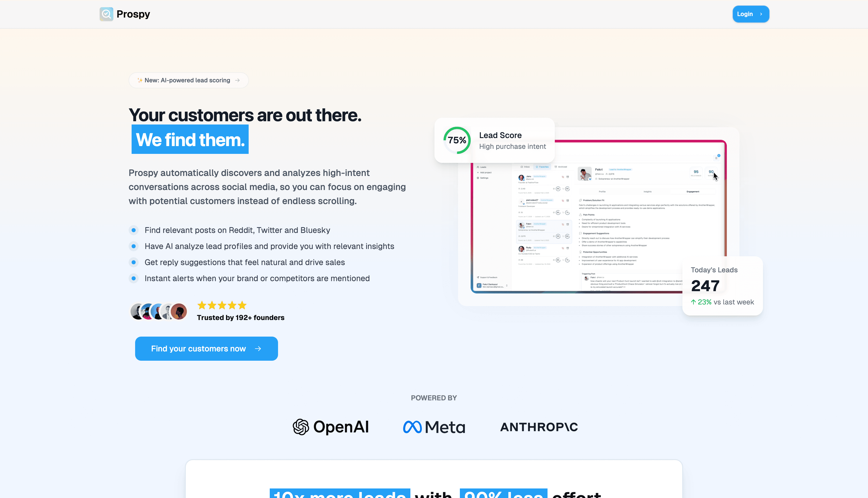Click the OpenAI logo
868x498 pixels.
coord(331,427)
